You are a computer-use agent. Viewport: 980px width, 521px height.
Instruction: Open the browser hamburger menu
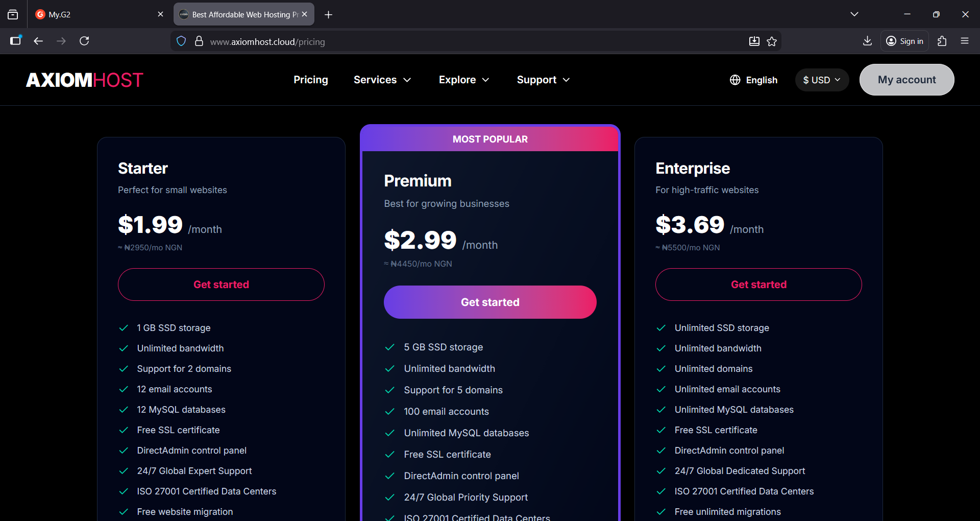pos(965,41)
